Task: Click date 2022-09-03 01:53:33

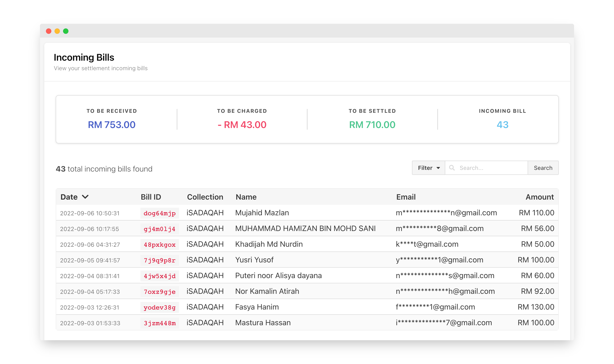Action: (x=90, y=323)
